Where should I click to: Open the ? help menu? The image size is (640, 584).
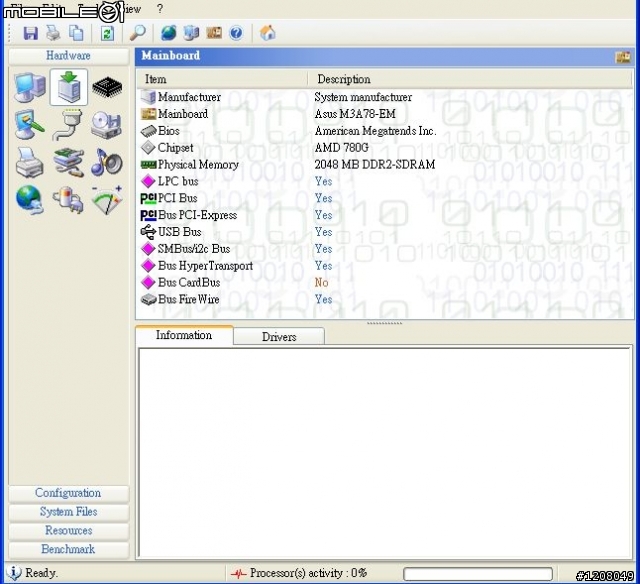[160, 9]
